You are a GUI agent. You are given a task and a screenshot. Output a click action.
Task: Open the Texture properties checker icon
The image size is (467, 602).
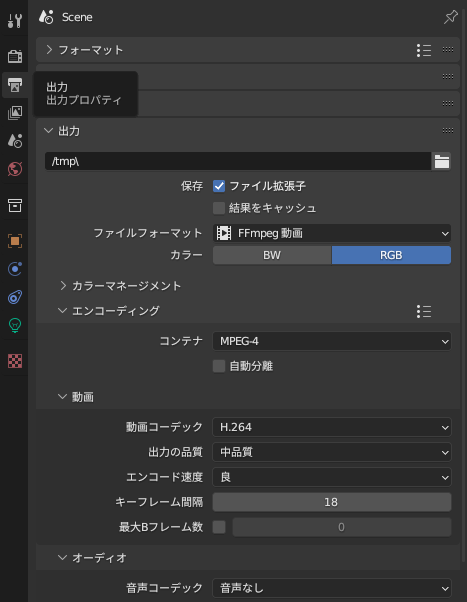click(15, 361)
